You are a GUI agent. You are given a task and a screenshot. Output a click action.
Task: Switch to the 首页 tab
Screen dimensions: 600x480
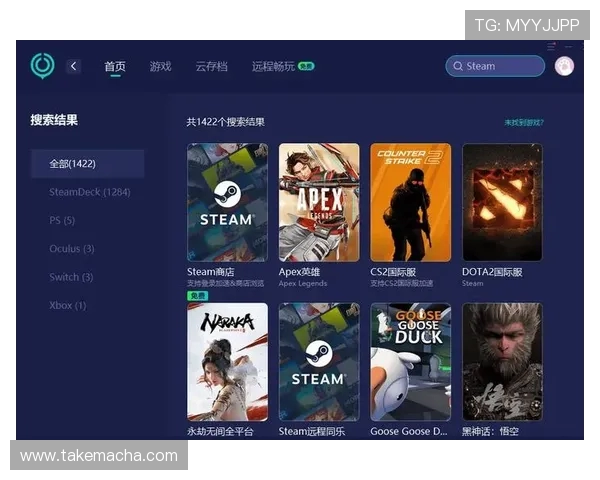click(115, 66)
